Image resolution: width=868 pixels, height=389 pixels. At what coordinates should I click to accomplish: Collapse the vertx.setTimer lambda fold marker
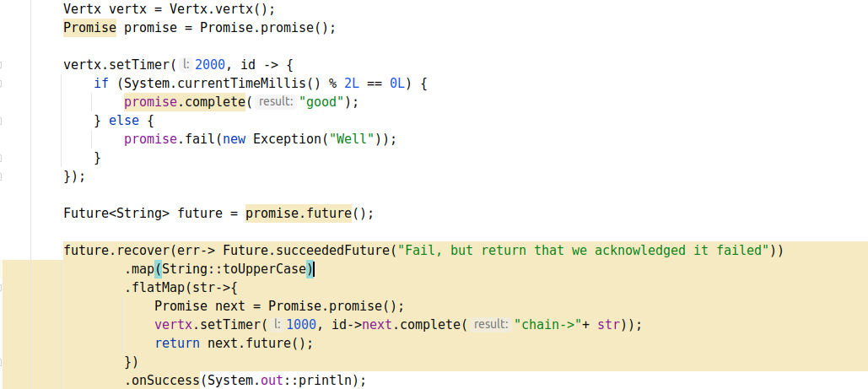click(2, 64)
